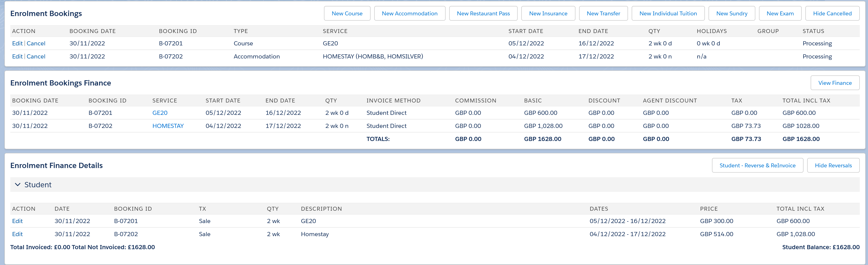Open the GE20 service link

(x=160, y=113)
